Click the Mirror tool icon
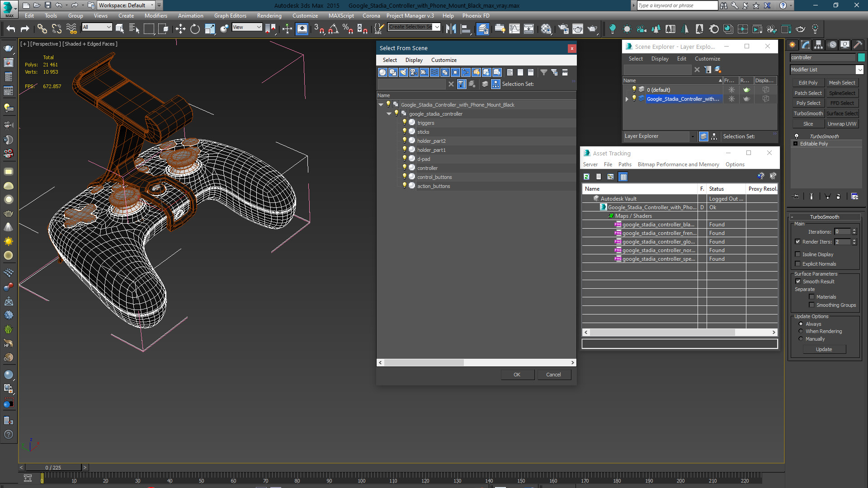 coord(451,29)
